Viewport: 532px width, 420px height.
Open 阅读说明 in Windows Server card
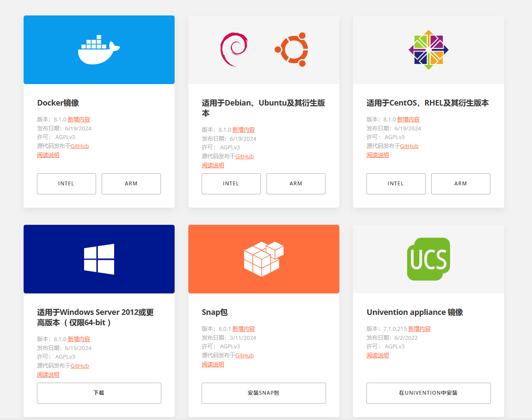click(48, 375)
